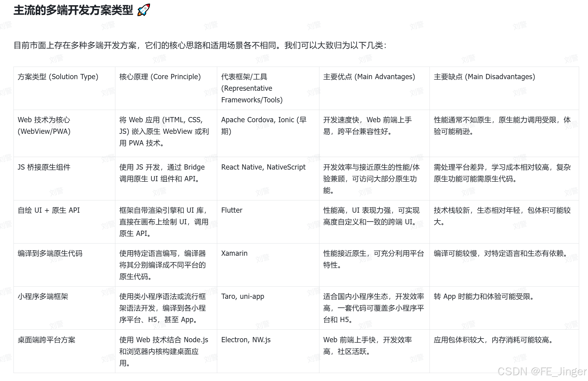Click cell 性能高，UI 表现力强
The height and width of the screenshot is (381, 588).
374,222
